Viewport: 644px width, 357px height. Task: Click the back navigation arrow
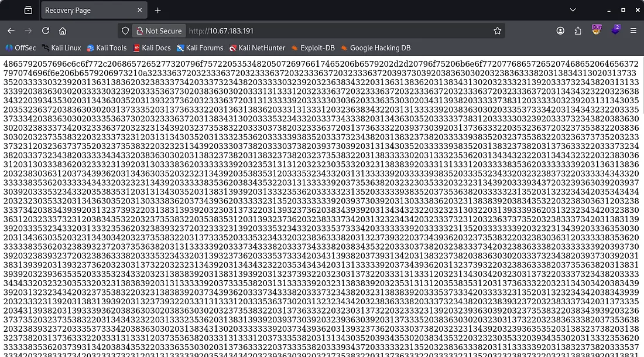11,31
